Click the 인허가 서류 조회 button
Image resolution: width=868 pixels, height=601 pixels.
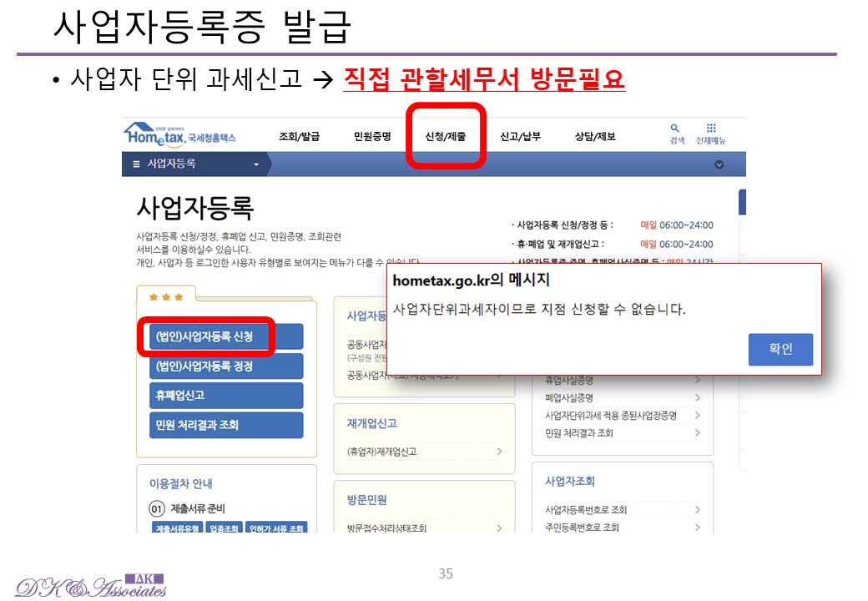(276, 528)
